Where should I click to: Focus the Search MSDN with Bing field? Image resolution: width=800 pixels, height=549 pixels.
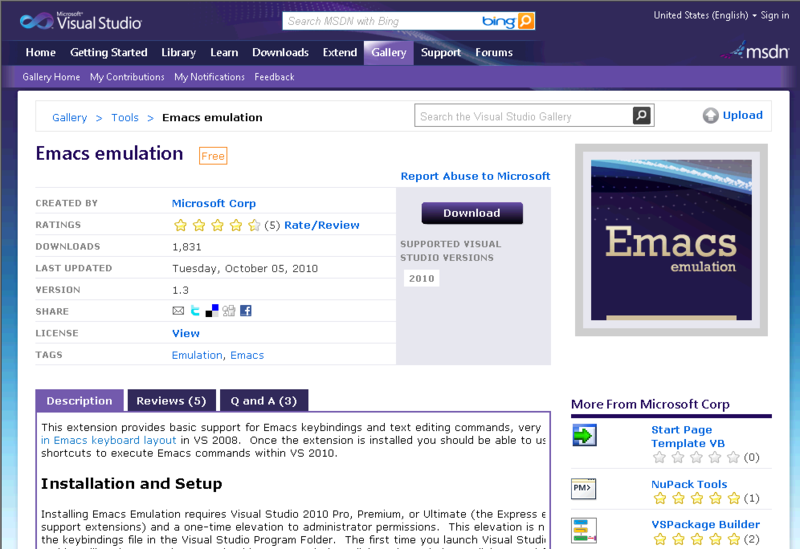pos(382,21)
